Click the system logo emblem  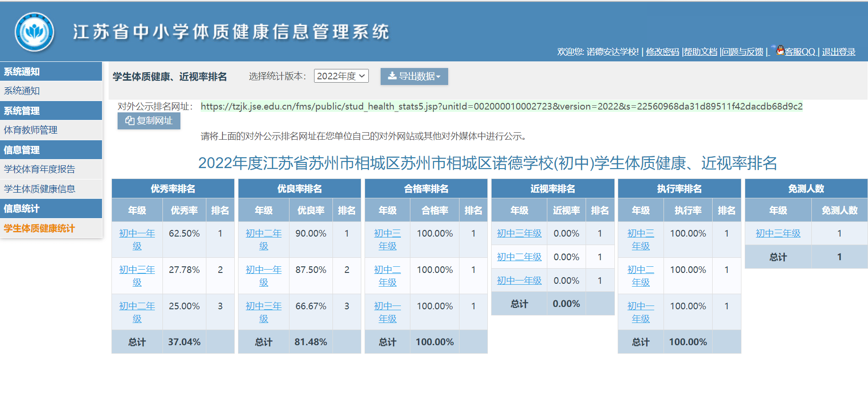click(x=34, y=32)
